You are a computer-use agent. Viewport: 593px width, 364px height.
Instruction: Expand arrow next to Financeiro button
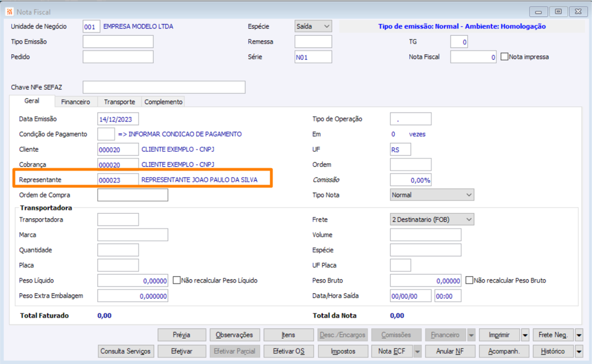coord(471,335)
